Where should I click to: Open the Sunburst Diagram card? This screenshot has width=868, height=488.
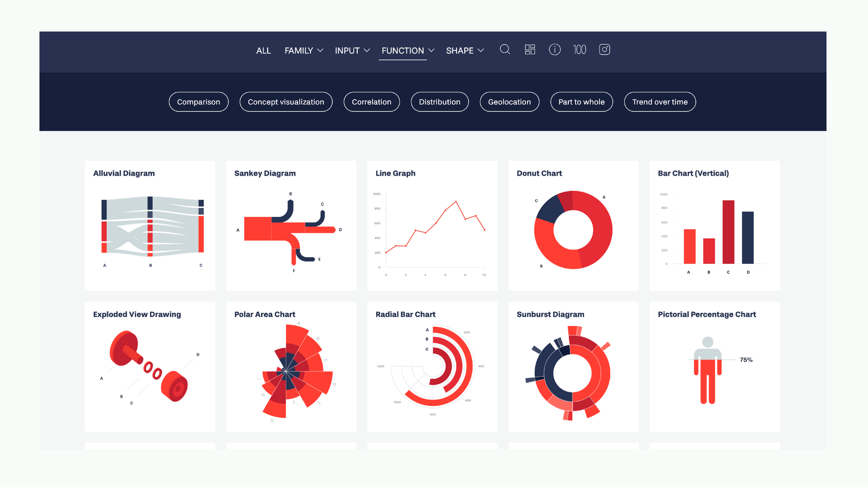pyautogui.click(x=573, y=367)
